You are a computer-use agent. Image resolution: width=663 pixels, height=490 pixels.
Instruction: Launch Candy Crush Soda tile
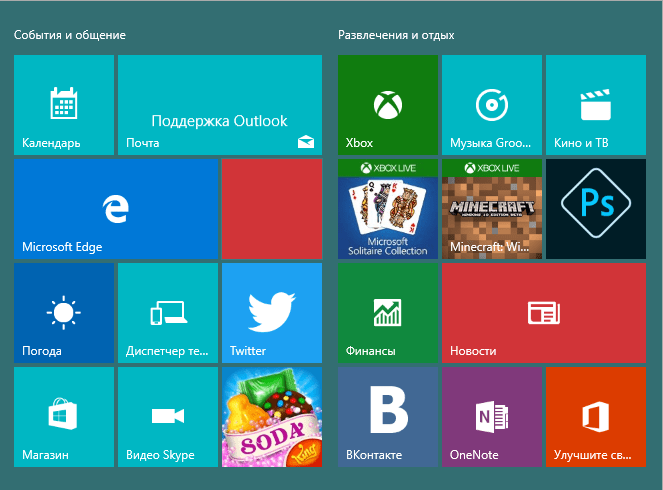pyautogui.click(x=272, y=417)
